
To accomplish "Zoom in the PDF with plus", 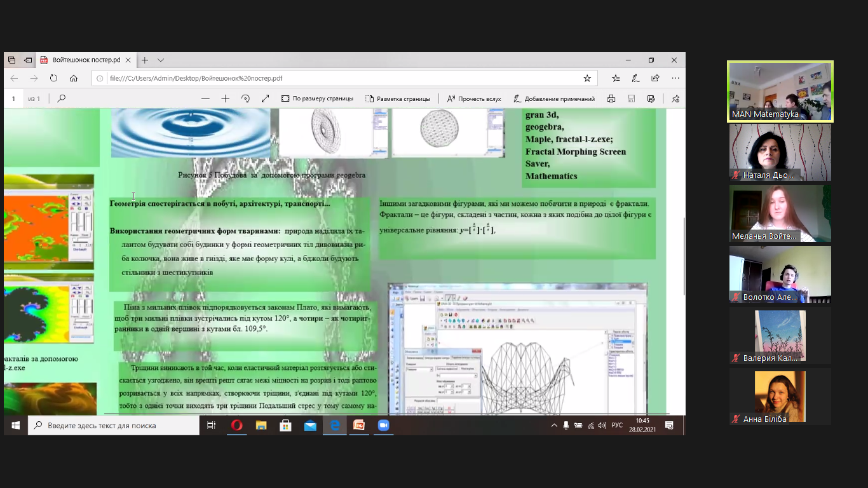I will coord(225,98).
